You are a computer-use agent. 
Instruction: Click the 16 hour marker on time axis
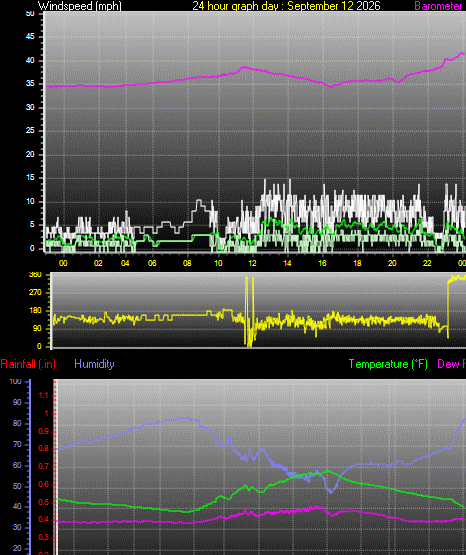tap(322, 263)
